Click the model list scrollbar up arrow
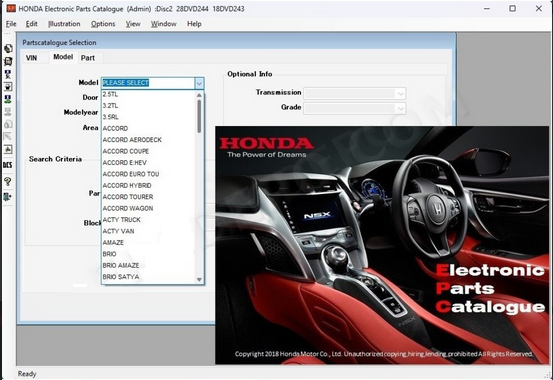 point(199,95)
